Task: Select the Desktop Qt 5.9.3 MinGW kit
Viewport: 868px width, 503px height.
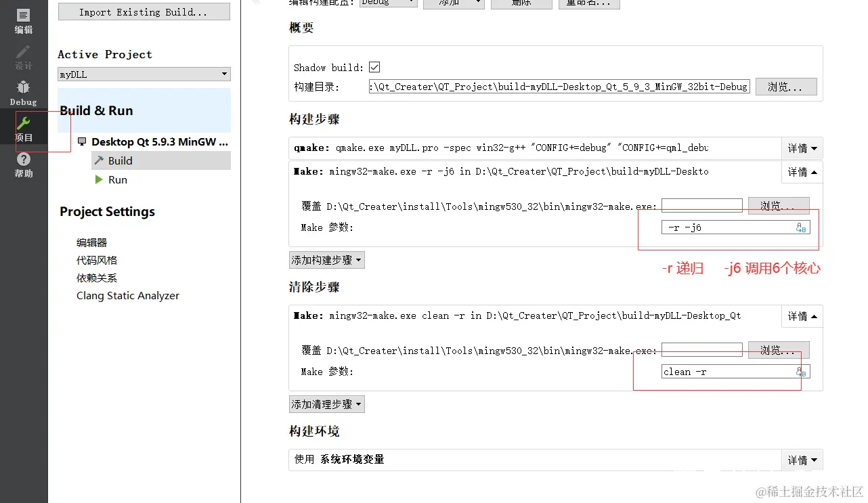Action: click(153, 142)
